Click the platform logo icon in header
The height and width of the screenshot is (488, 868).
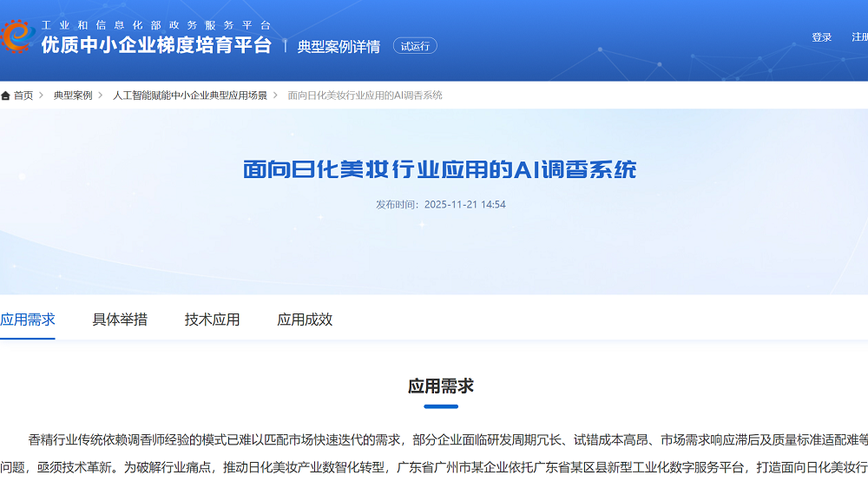[17, 36]
